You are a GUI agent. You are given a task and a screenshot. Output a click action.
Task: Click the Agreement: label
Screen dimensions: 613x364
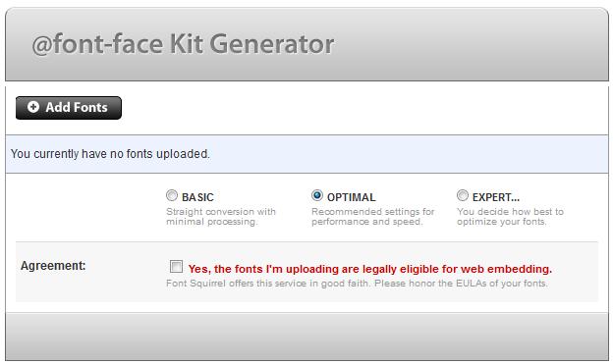(53, 266)
